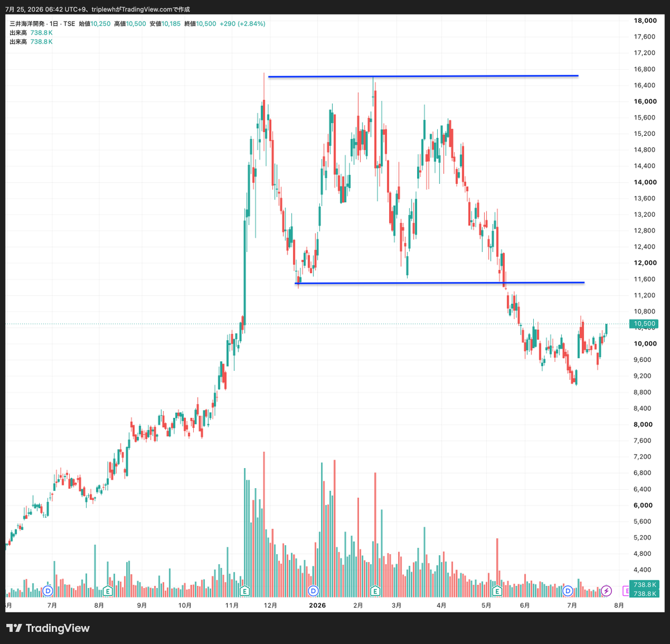Click the 14,000 price axis label
The height and width of the screenshot is (644, 670).
(645, 182)
